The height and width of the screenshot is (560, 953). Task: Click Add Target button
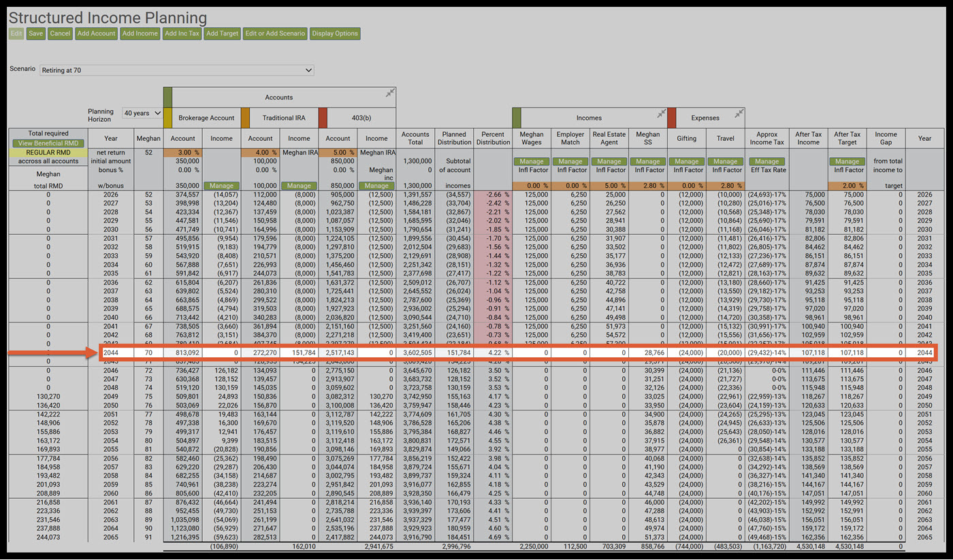click(222, 33)
